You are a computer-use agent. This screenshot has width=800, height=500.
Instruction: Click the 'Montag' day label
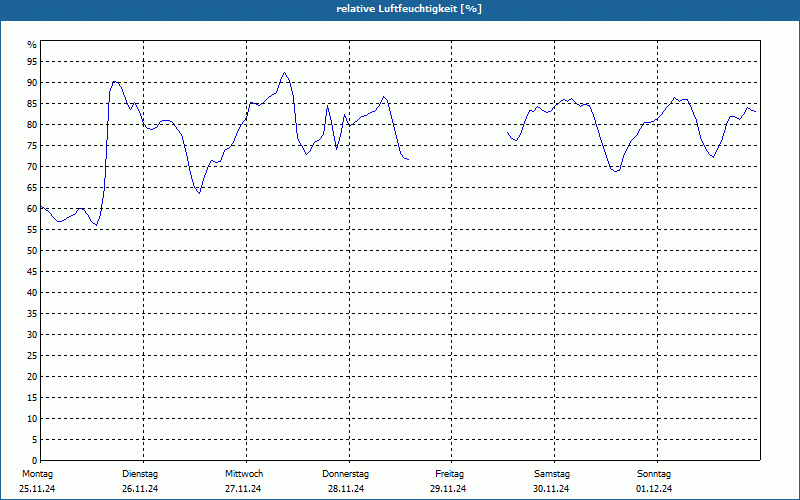click(37, 474)
